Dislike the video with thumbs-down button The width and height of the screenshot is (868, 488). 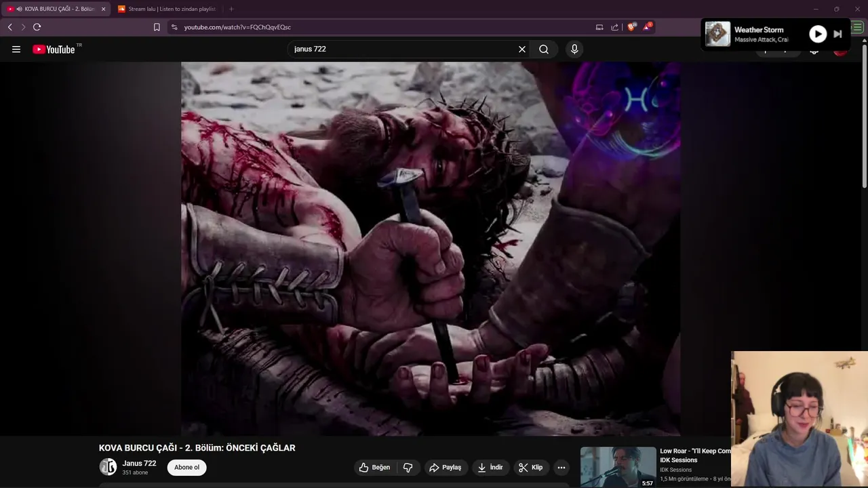[x=408, y=468]
